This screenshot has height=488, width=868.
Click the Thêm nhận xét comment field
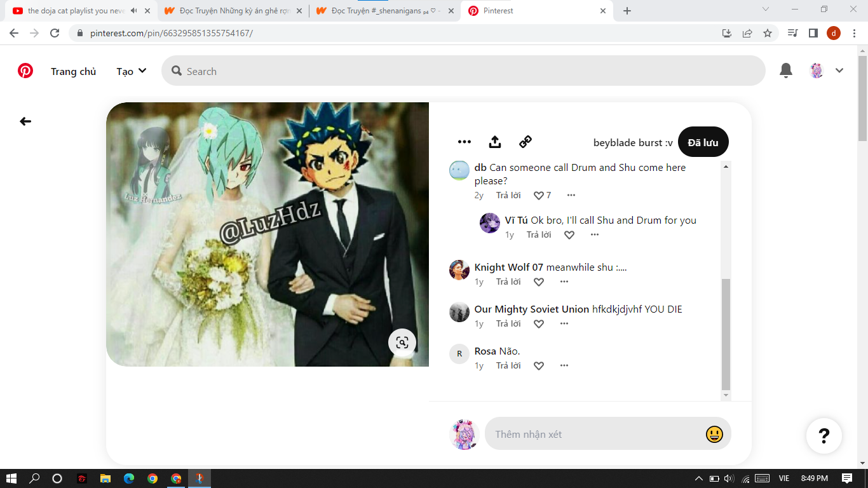coord(608,434)
